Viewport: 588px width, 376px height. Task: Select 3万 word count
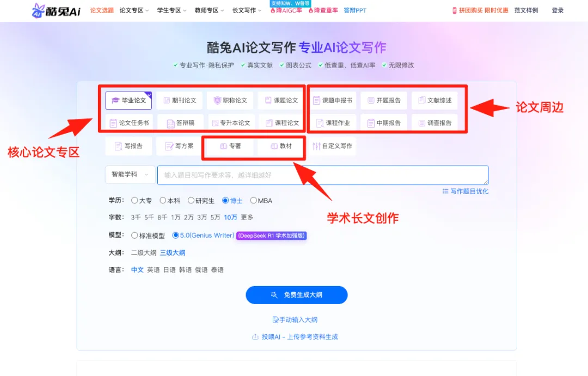[x=202, y=217]
